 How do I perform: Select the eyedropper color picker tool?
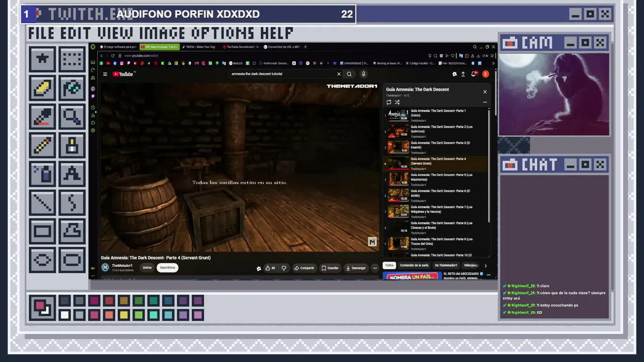[43, 118]
